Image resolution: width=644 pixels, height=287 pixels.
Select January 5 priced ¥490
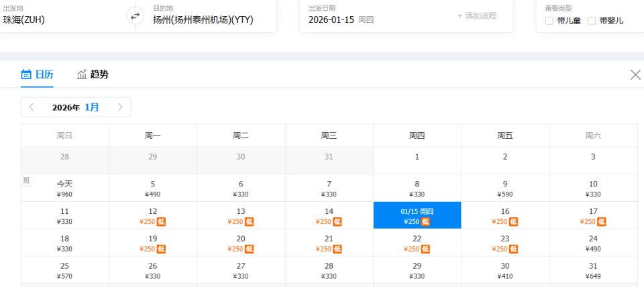point(153,188)
